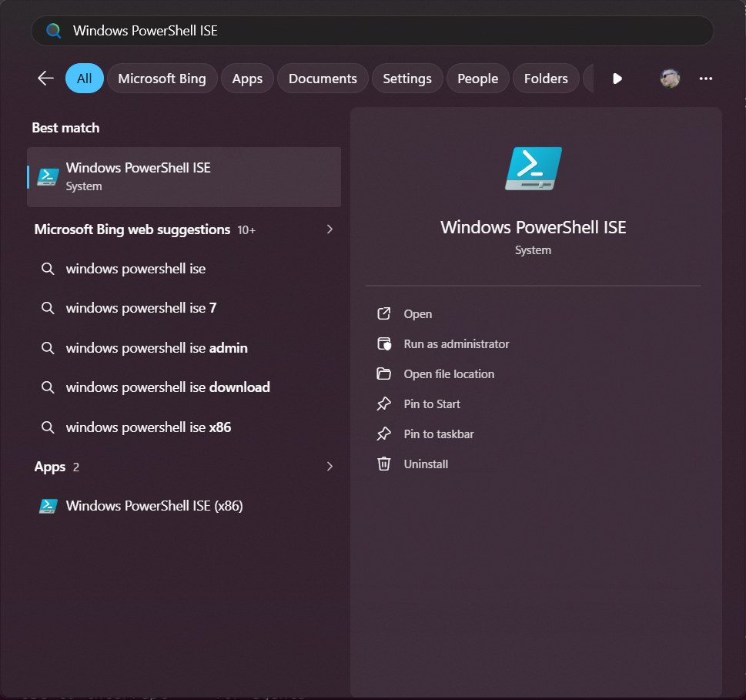Click the Open action icon
The height and width of the screenshot is (700, 746).
pos(384,313)
